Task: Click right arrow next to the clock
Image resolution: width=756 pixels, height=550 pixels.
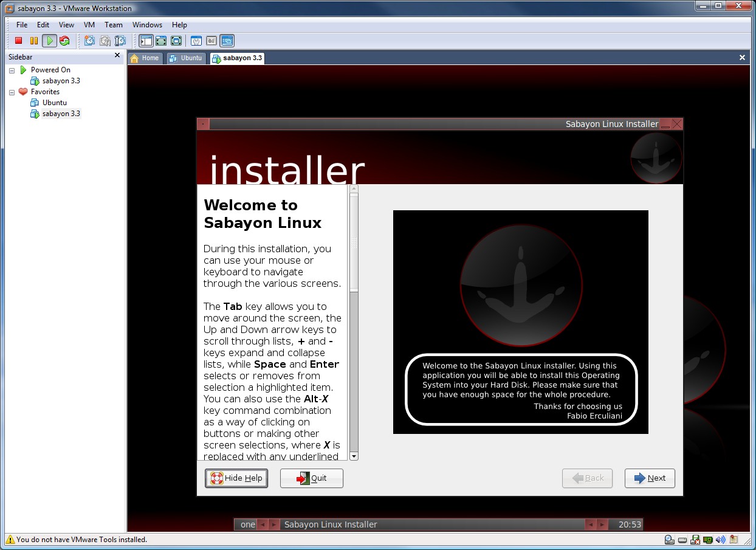Action: pyautogui.click(x=602, y=524)
